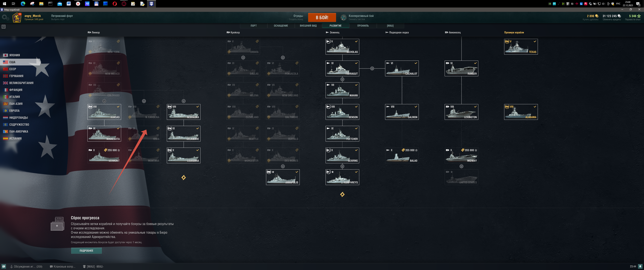This screenshot has width=644, height=270.
Task: Select the Minnesota battleship card
Action: (x=104, y=134)
